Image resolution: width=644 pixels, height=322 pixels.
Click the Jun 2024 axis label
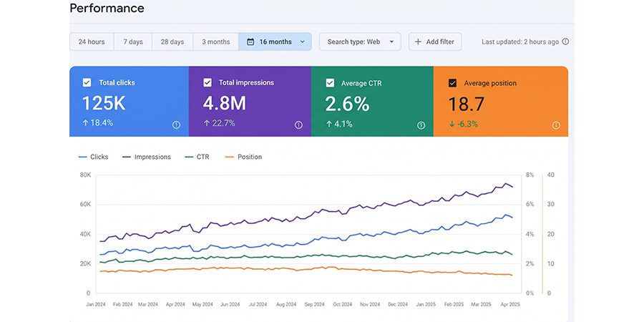[x=230, y=304]
